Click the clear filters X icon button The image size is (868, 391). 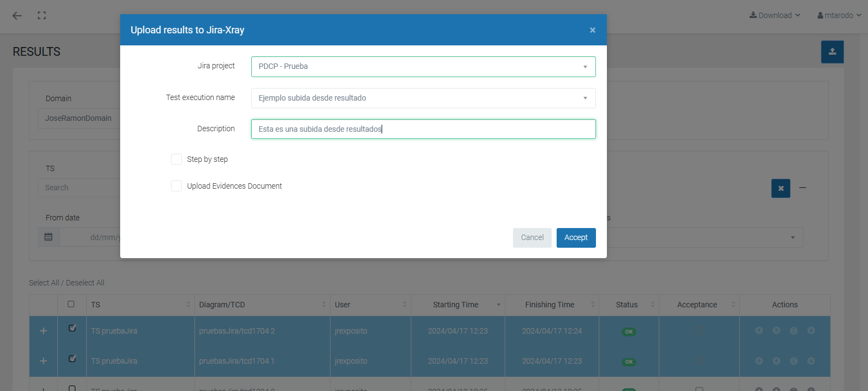point(781,188)
